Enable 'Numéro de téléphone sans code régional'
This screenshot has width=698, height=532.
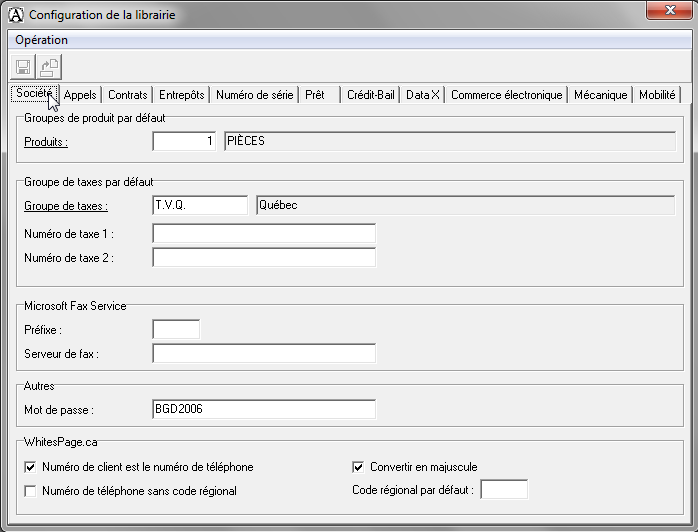pyautogui.click(x=30, y=491)
